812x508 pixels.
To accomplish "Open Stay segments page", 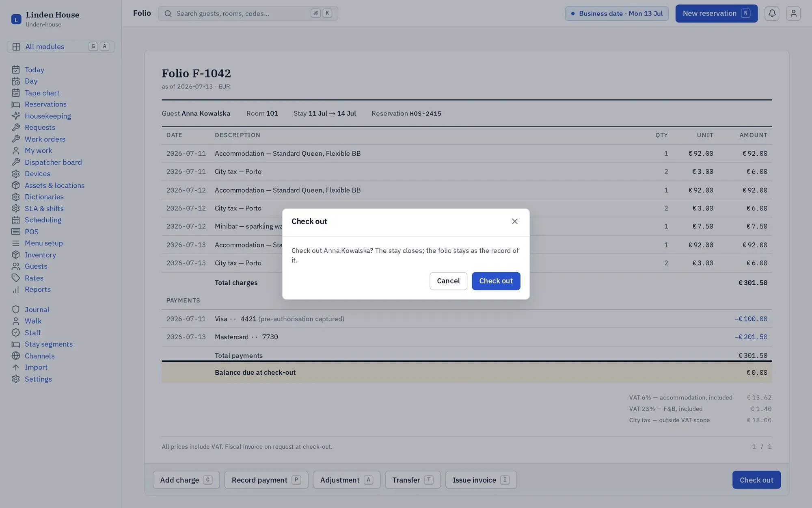I will 49,344.
